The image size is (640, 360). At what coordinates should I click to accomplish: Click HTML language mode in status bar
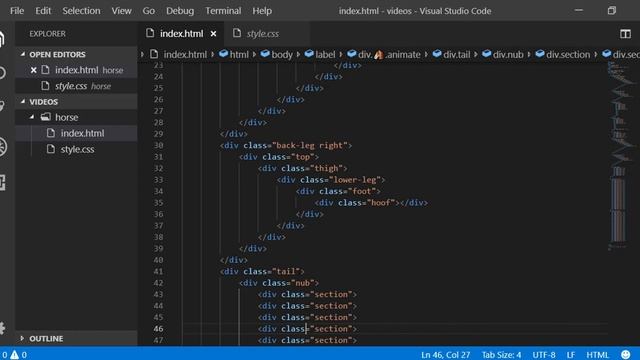pos(598,354)
